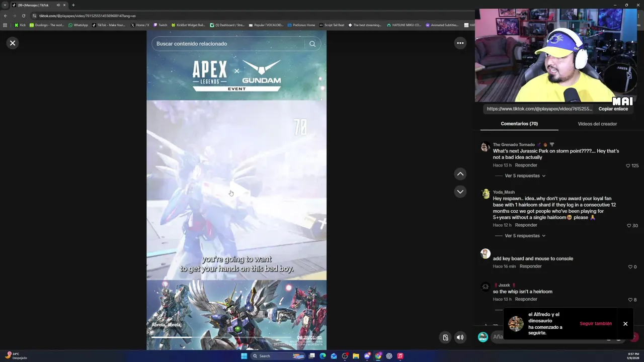Viewport: 644px width, 362px height.
Task: Open the Script Tail Beat bookmark
Action: click(x=332, y=25)
